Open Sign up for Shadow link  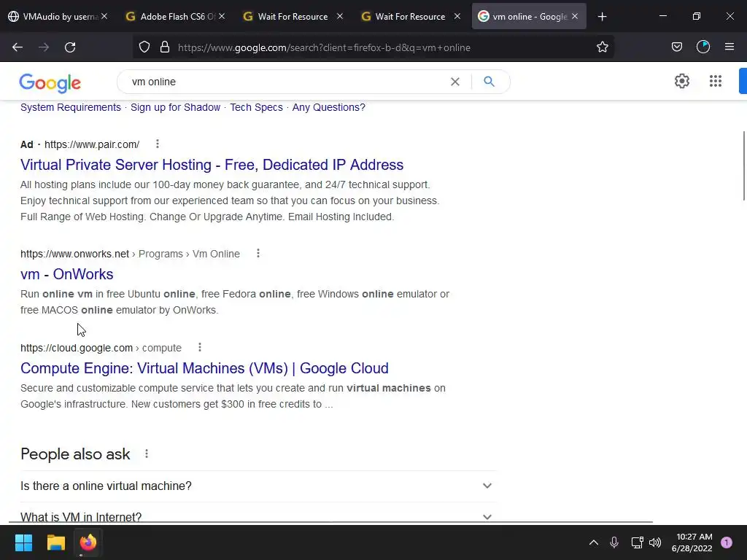(x=175, y=107)
